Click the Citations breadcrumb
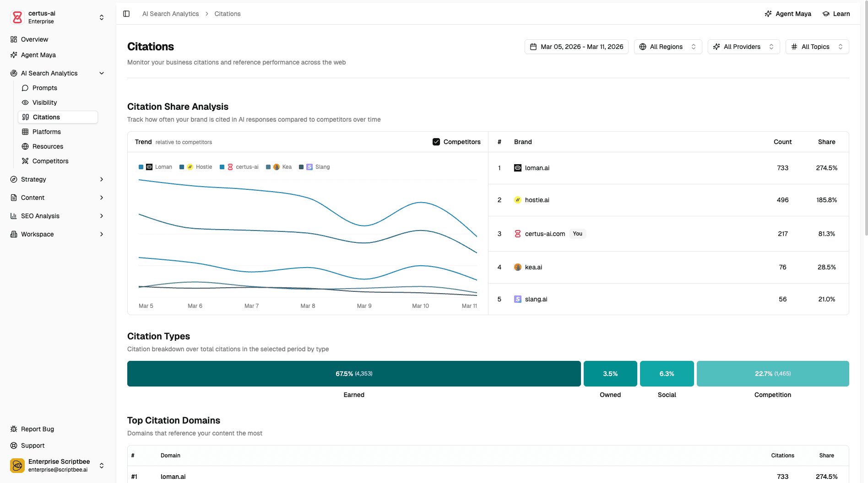 point(228,14)
